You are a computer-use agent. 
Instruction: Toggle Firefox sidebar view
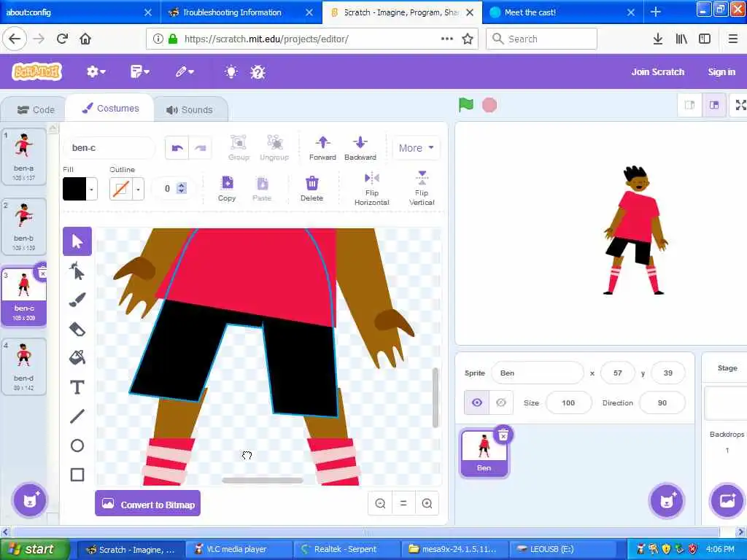pos(705,39)
